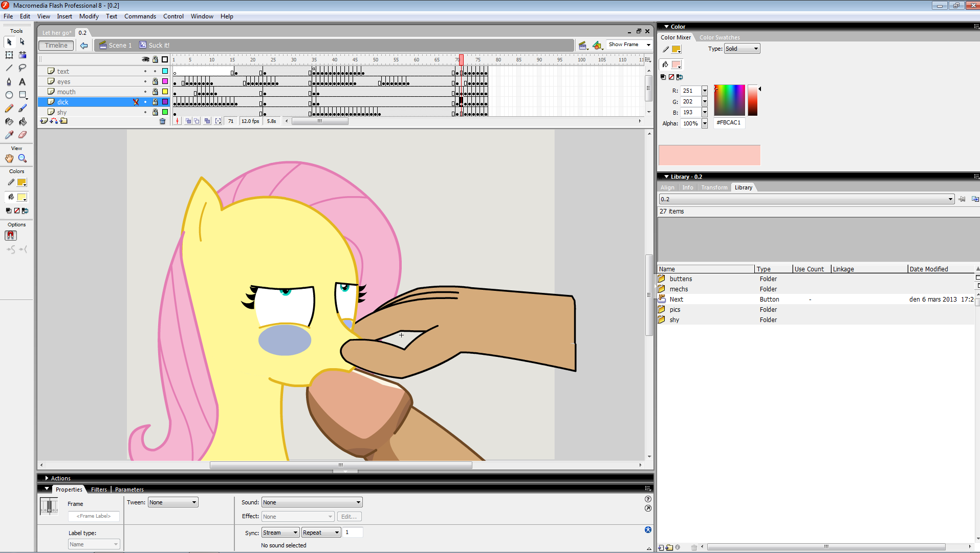980x553 pixels.
Task: Open the Modify menu
Action: [x=89, y=16]
